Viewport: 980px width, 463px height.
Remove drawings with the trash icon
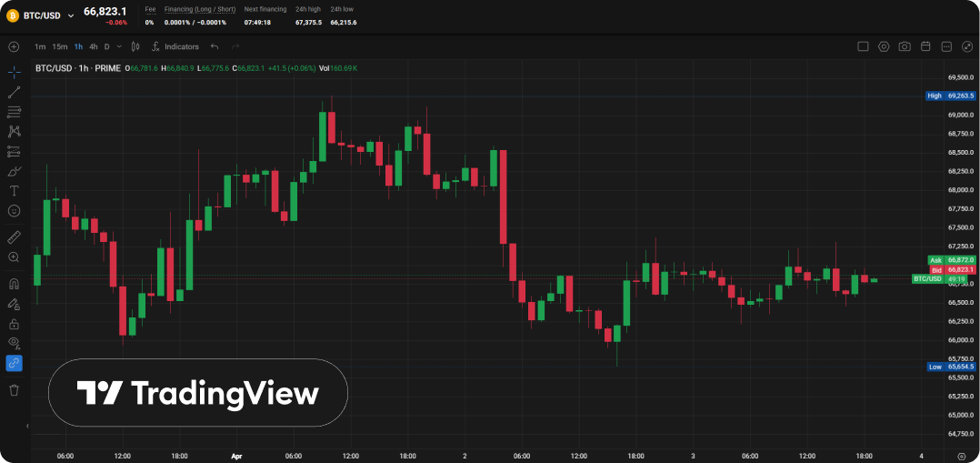pos(14,390)
